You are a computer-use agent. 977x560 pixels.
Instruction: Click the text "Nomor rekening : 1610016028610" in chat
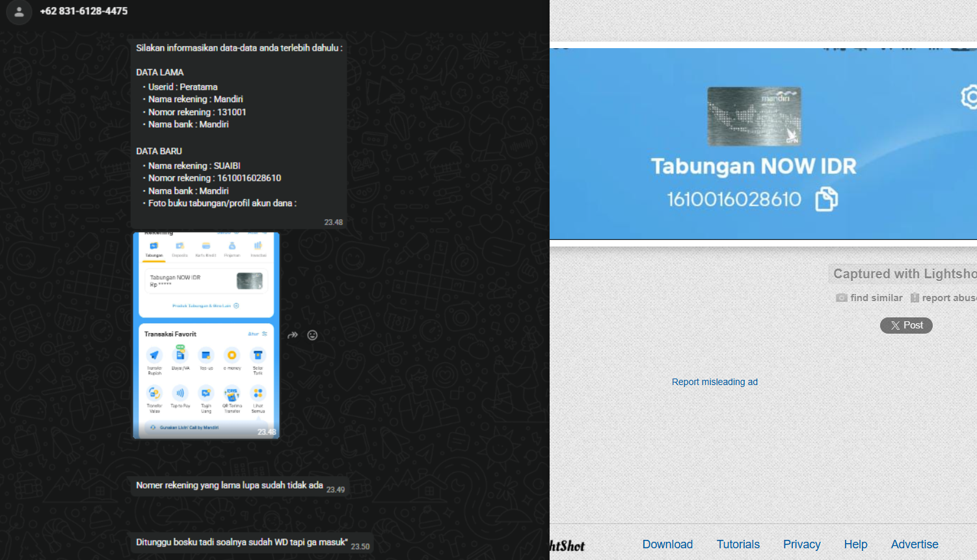click(x=215, y=178)
